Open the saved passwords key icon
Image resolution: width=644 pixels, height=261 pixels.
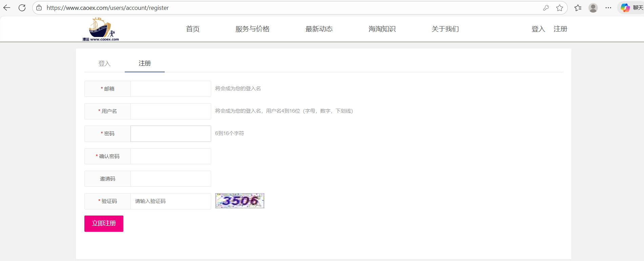point(546,8)
